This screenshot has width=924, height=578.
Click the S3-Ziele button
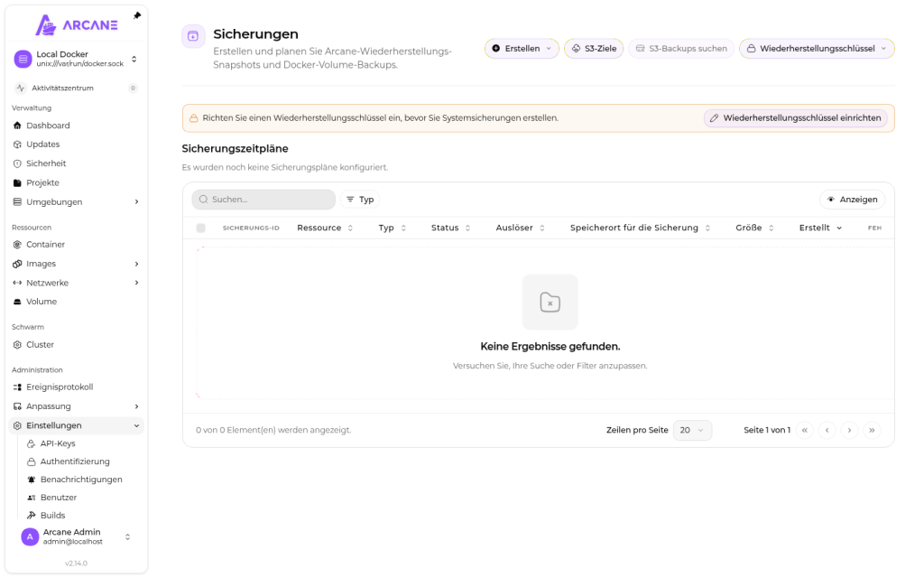pos(594,49)
